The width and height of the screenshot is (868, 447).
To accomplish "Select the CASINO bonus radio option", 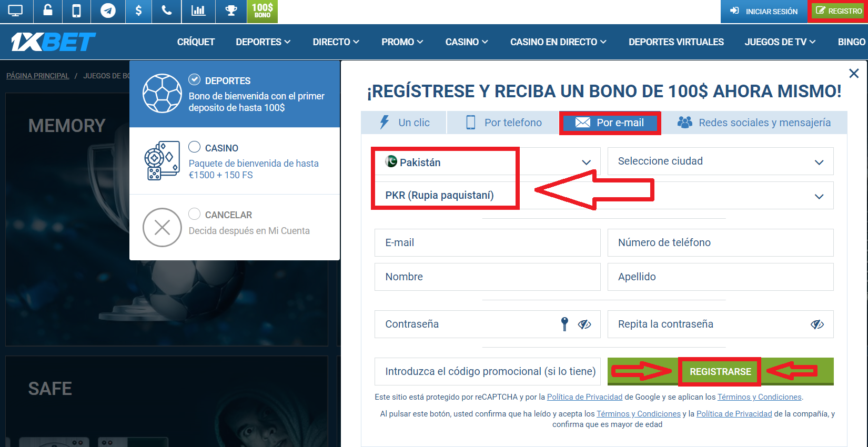I will 195,147.
